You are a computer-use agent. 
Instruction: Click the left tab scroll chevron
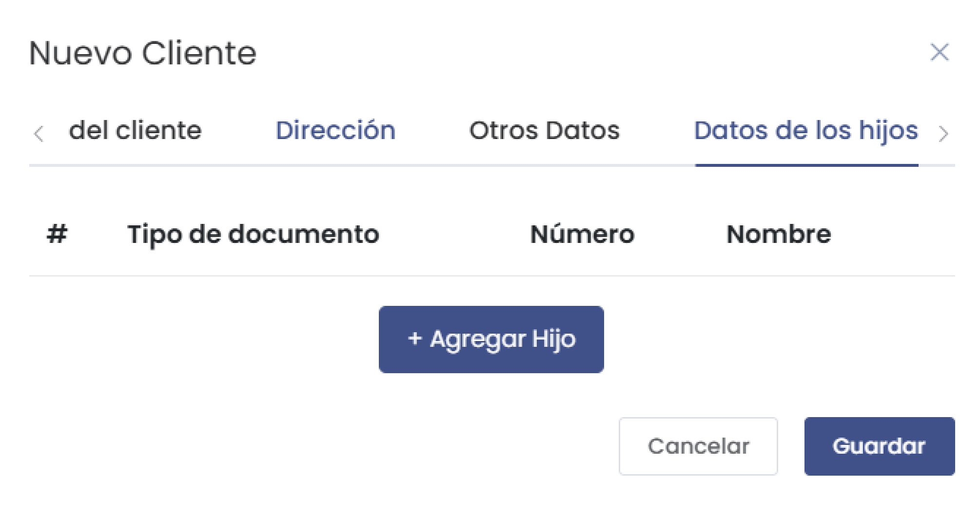pyautogui.click(x=39, y=134)
